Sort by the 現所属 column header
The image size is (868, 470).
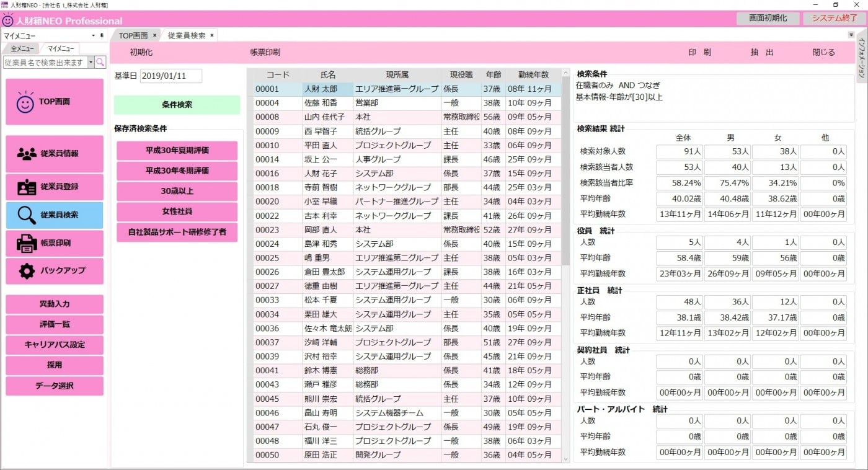(x=397, y=75)
